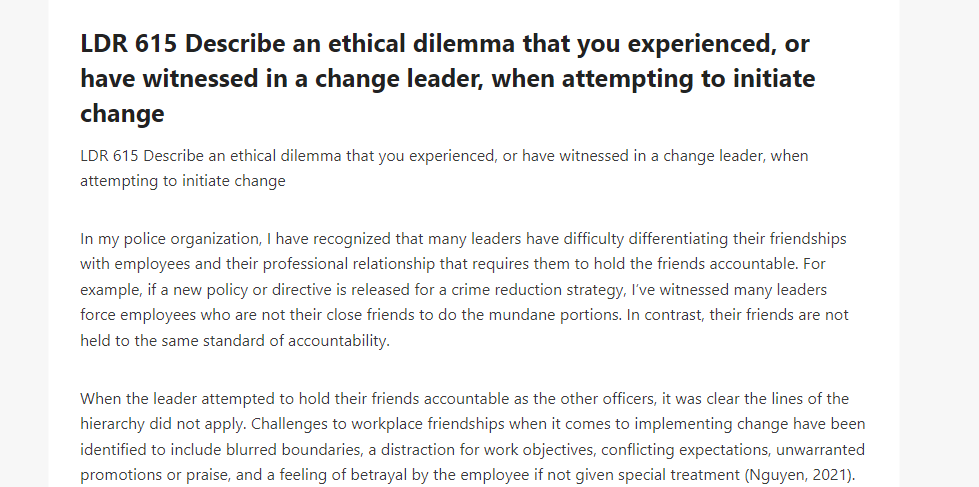Click the subtitle text below the heading
This screenshot has width=979, height=487.
pos(444,168)
